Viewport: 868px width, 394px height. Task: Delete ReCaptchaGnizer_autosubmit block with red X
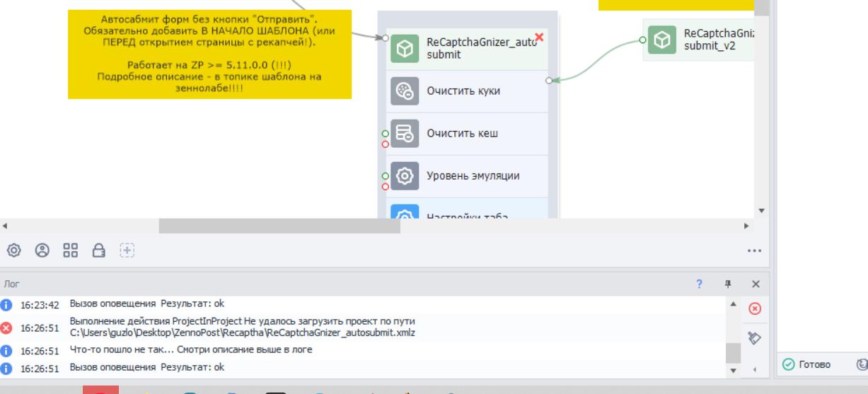(x=539, y=37)
